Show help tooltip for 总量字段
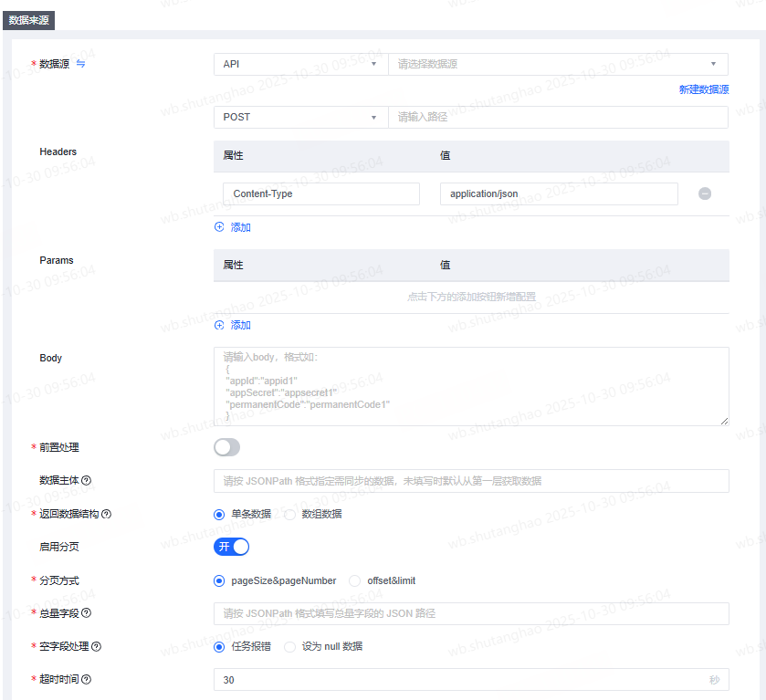Image resolution: width=766 pixels, height=700 pixels. pyautogui.click(x=87, y=613)
